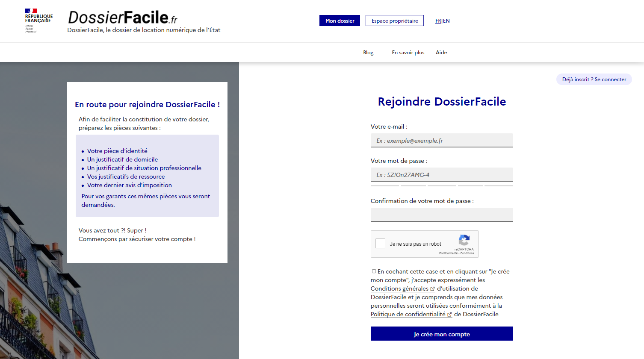This screenshot has width=644, height=359.
Task: Open the Blog menu item
Action: [x=368, y=53]
